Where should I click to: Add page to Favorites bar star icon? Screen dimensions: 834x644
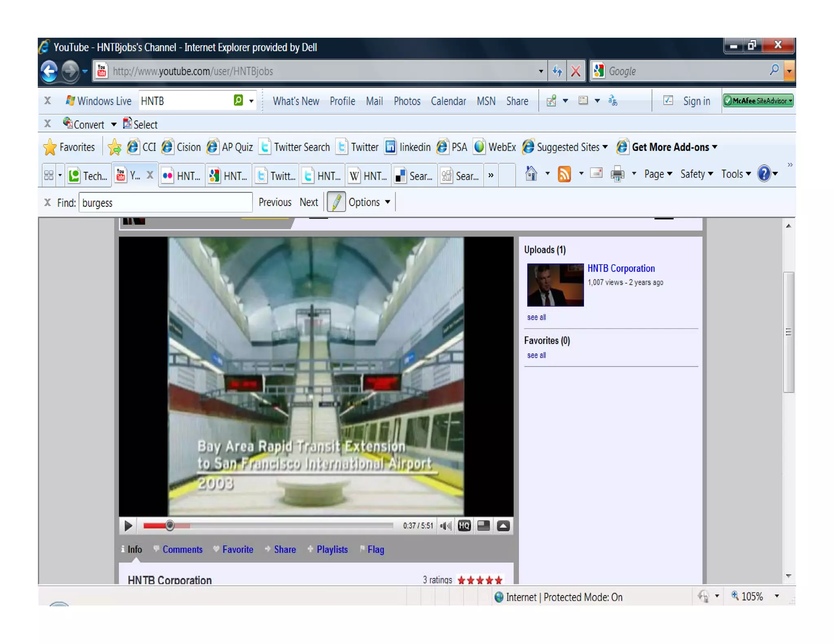[x=114, y=147]
